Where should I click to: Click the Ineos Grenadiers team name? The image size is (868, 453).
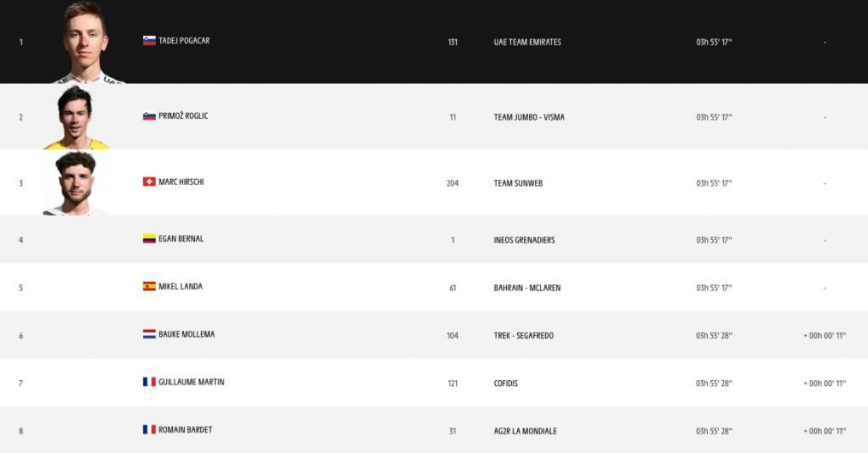(x=524, y=240)
